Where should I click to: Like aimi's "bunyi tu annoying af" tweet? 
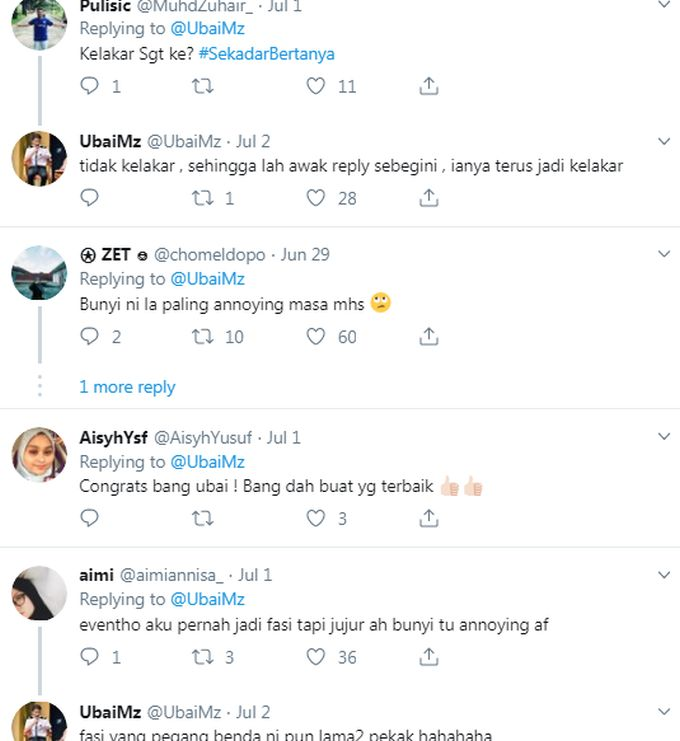pos(316,656)
